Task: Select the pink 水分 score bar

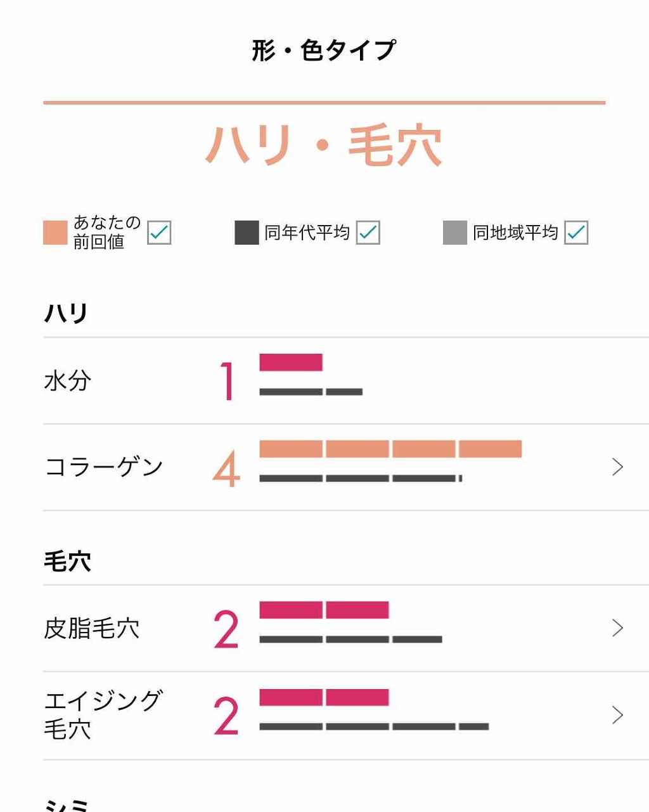Action: point(290,363)
